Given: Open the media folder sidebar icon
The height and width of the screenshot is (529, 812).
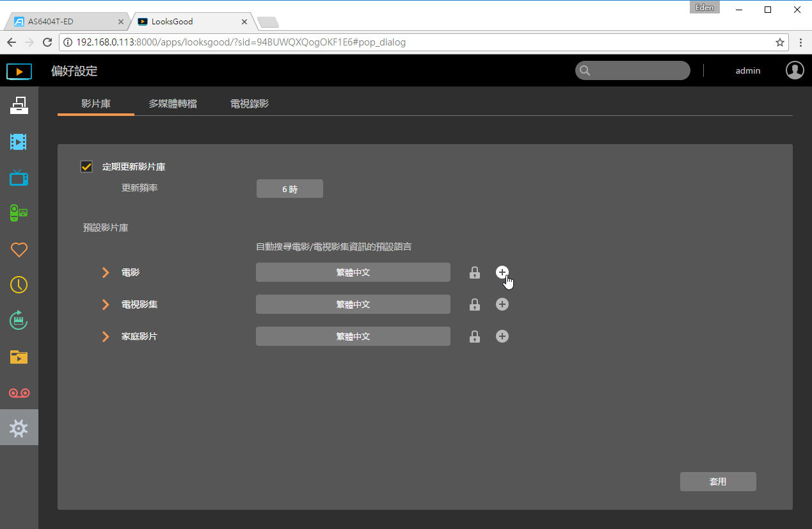Looking at the screenshot, I should 19,357.
